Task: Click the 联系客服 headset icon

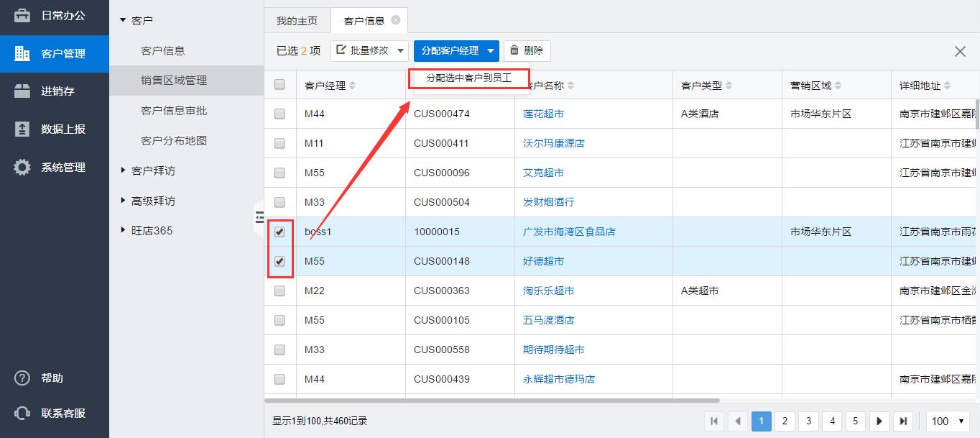Action: [22, 414]
